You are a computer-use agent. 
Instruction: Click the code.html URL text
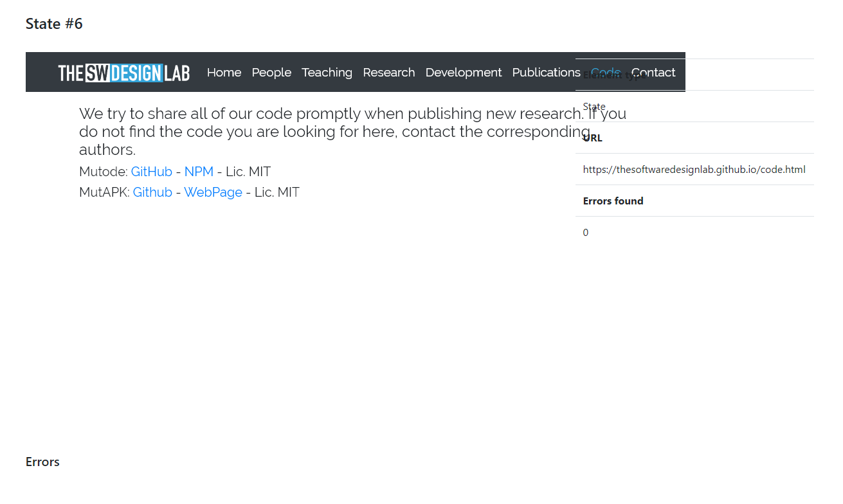click(x=694, y=170)
